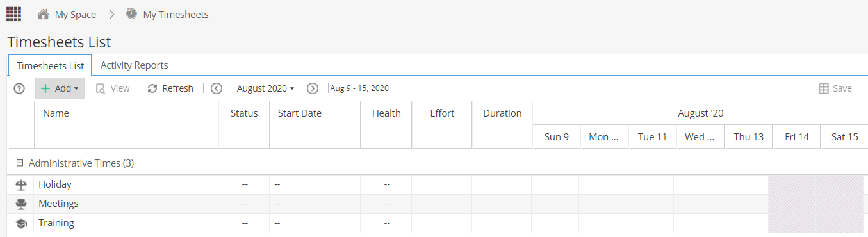This screenshot has height=237, width=868.
Task: Click the Save toolbar button
Action: point(835,88)
